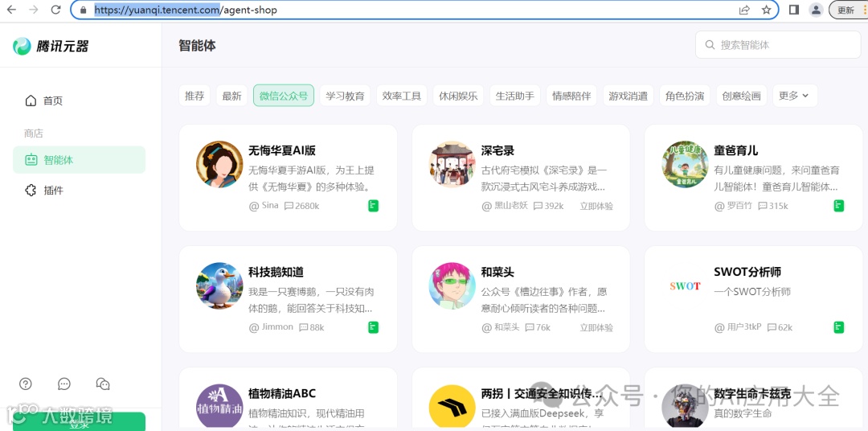Screen dimensions: 868x431
Task: Open the 科技鹅知道 agent title
Action: pyautogui.click(x=276, y=273)
